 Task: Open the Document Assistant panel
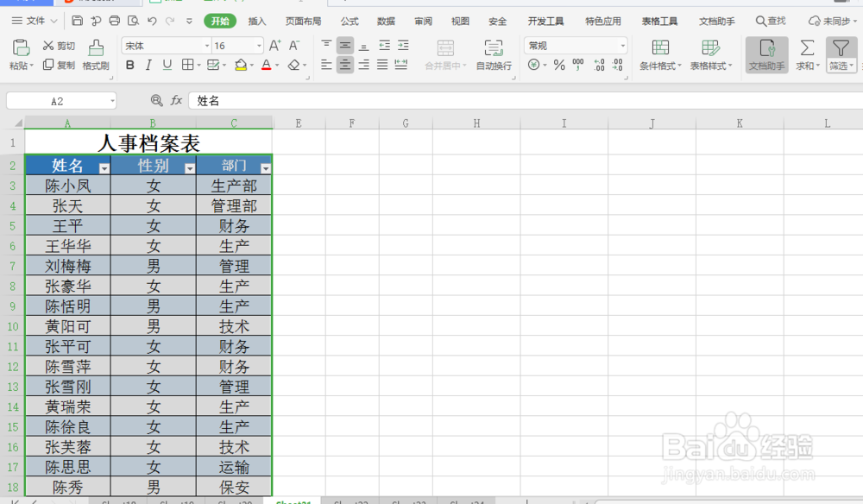(x=766, y=55)
